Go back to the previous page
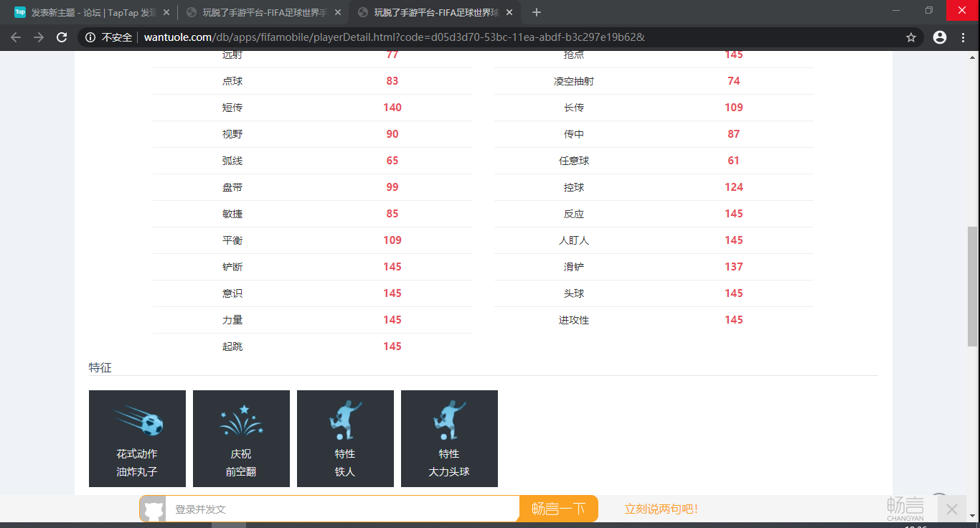 click(16, 37)
